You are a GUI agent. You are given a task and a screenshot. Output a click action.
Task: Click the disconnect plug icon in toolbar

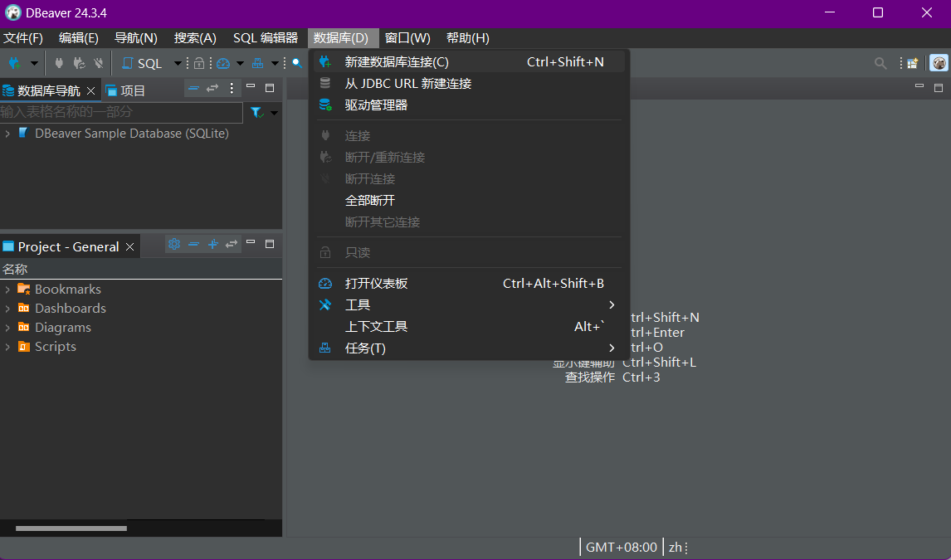[x=98, y=63]
